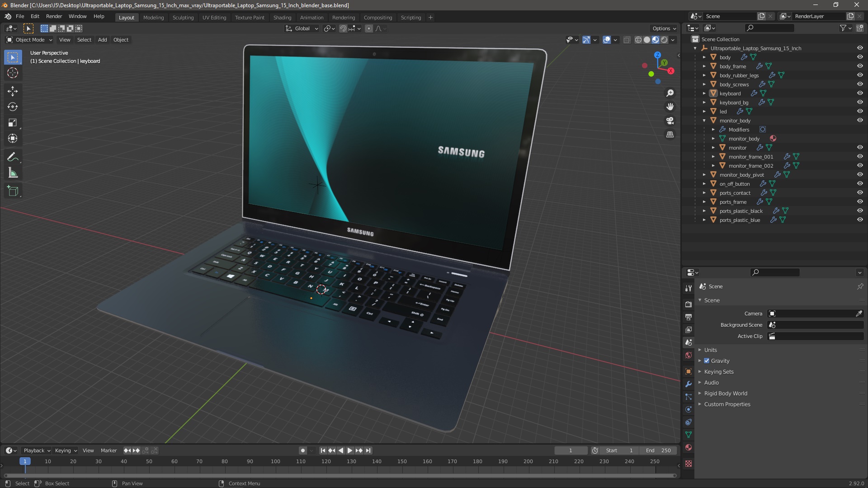
Task: Switch to wireframe viewport shading
Action: 638,40
